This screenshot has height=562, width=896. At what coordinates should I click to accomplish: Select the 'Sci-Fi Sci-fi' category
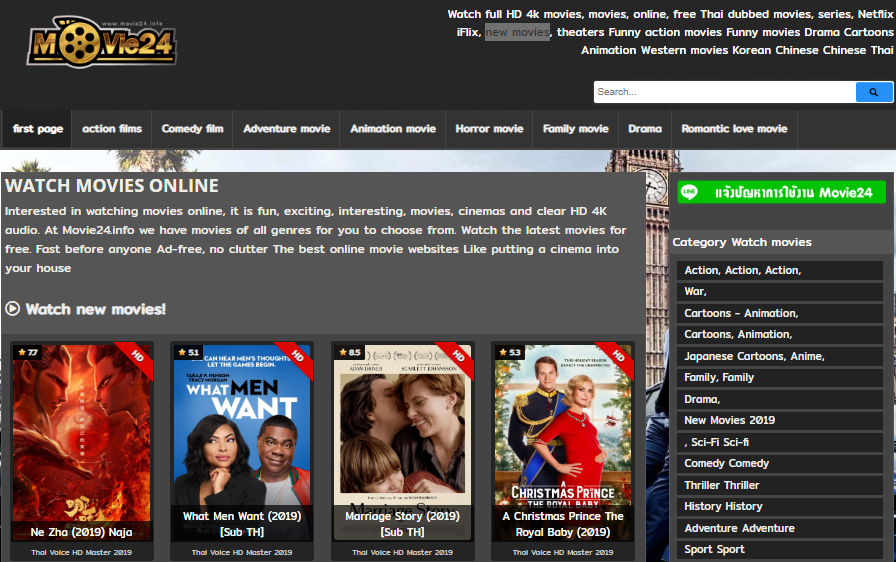[x=780, y=442]
